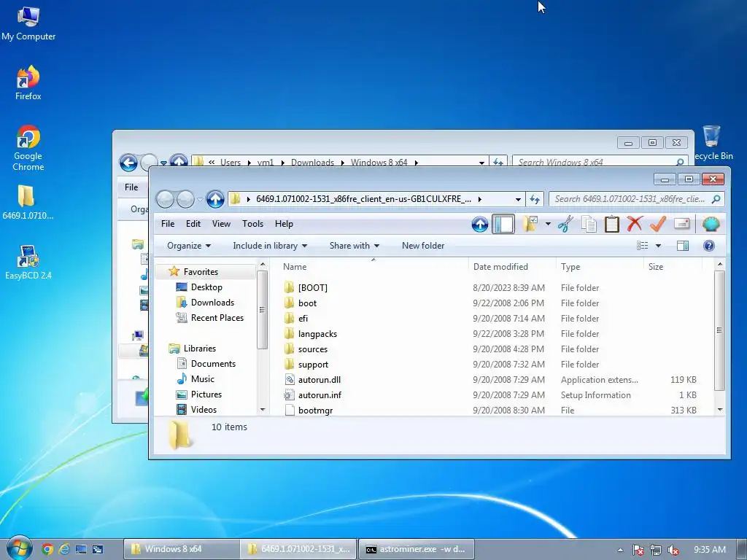
Task: Click the Windows Start orb
Action: pyautogui.click(x=18, y=548)
